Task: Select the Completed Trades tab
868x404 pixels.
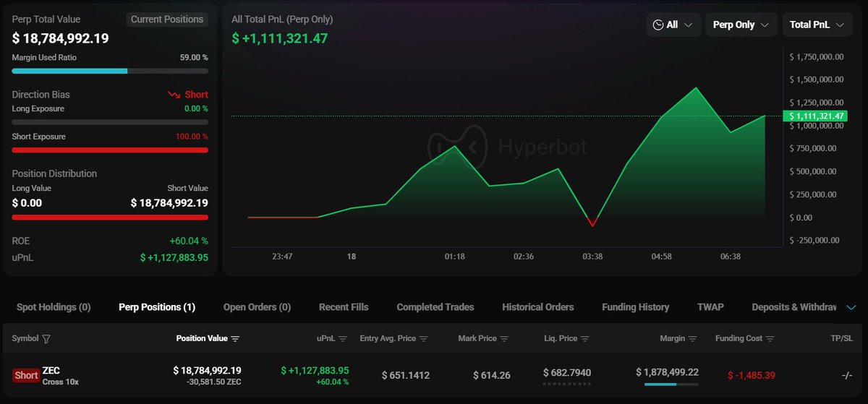Action: (435, 307)
